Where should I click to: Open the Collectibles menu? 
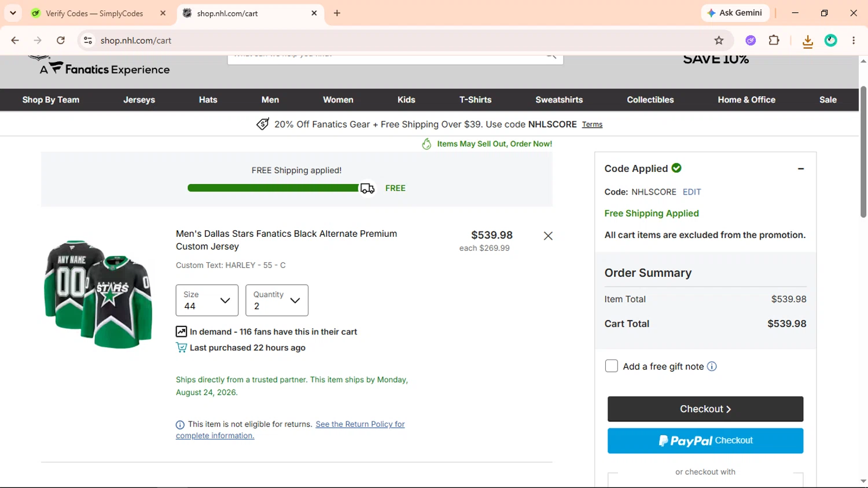650,100
